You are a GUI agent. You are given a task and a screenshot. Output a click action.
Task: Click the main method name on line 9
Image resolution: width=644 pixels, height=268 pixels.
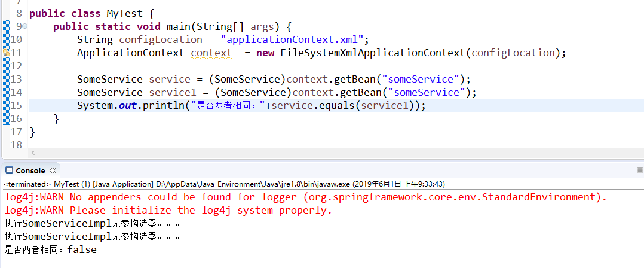coord(178,27)
